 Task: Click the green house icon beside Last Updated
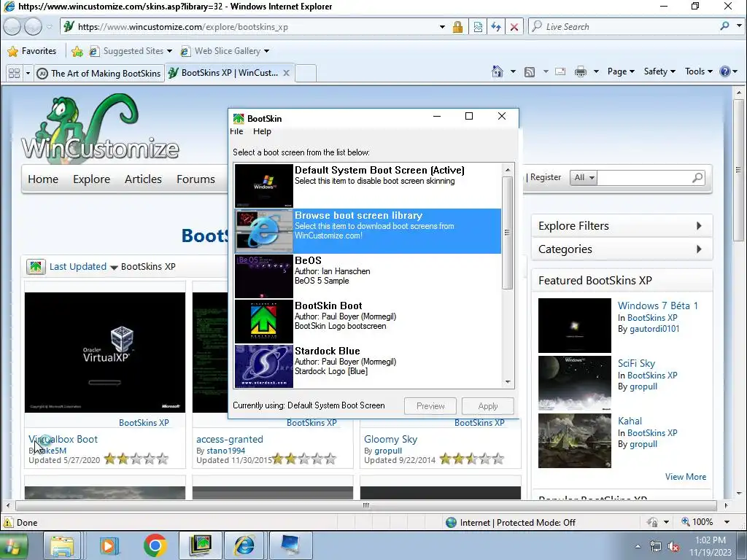[36, 267]
